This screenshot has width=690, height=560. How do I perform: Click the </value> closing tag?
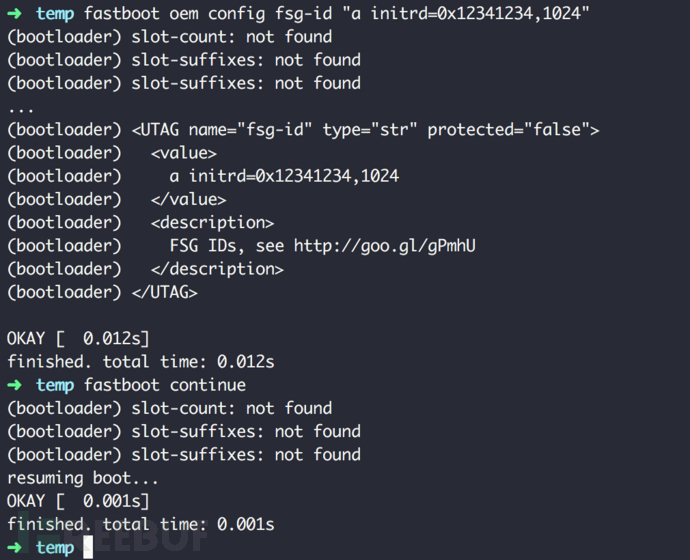188,199
